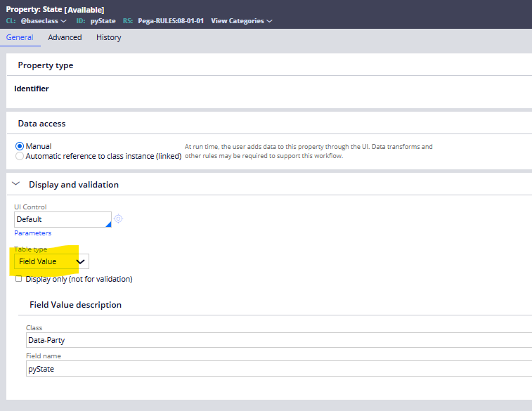This screenshot has width=532, height=411.
Task: Open the @baseclass class dropdown
Action: coord(43,21)
